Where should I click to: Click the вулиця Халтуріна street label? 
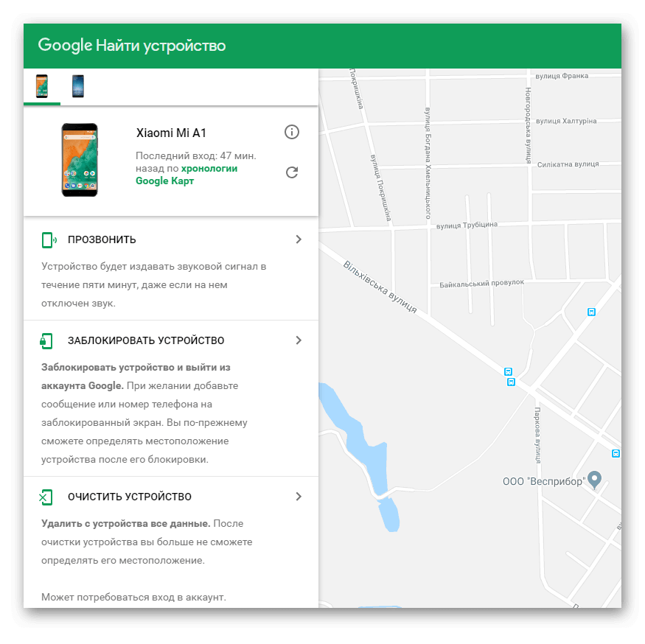(x=566, y=121)
